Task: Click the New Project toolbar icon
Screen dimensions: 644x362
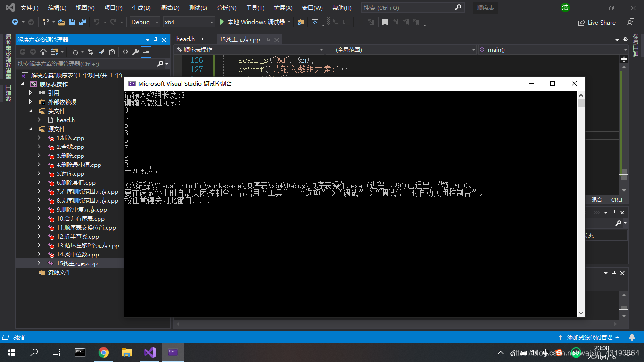Action: coord(45,22)
